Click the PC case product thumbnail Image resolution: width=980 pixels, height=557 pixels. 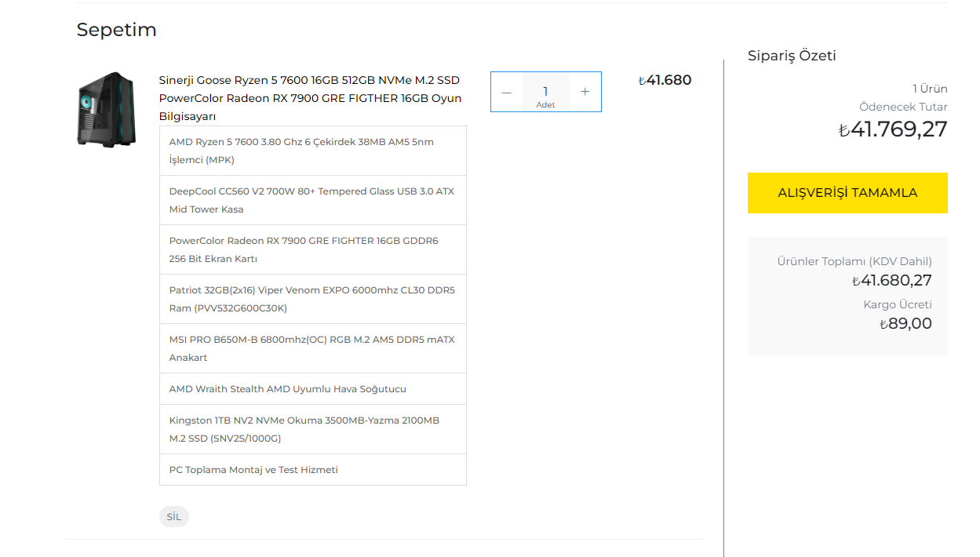[107, 109]
